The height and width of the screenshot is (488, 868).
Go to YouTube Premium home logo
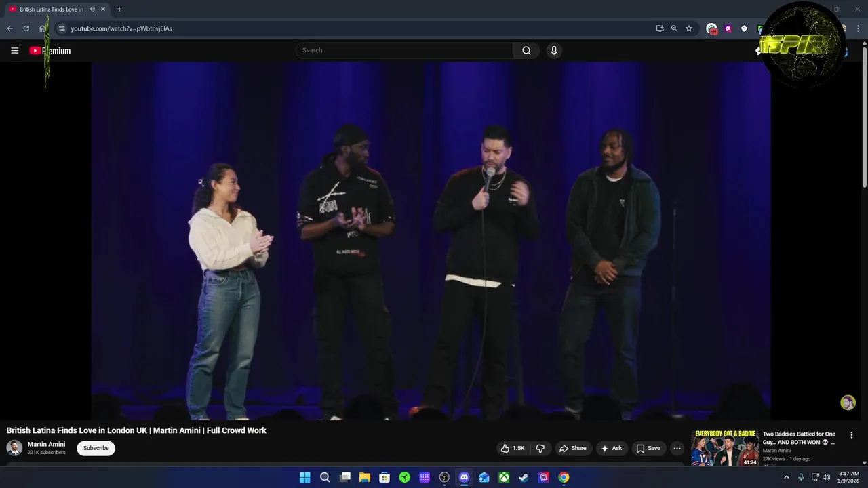[50, 51]
